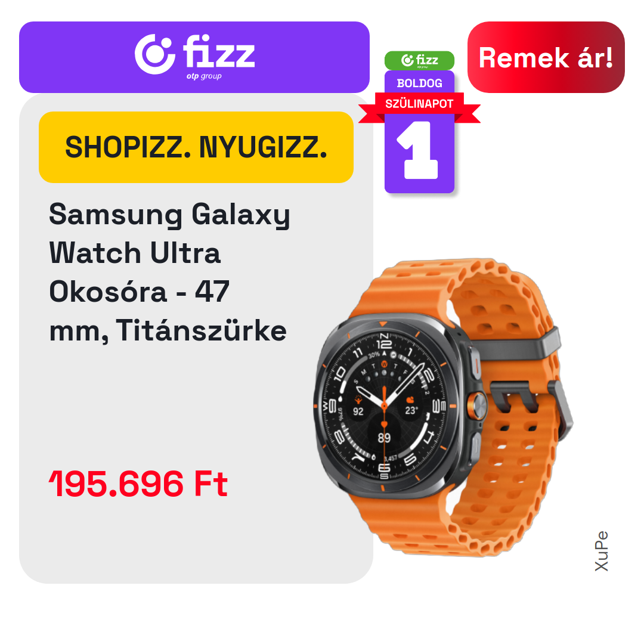Click the upper side button of watch

point(474,364)
